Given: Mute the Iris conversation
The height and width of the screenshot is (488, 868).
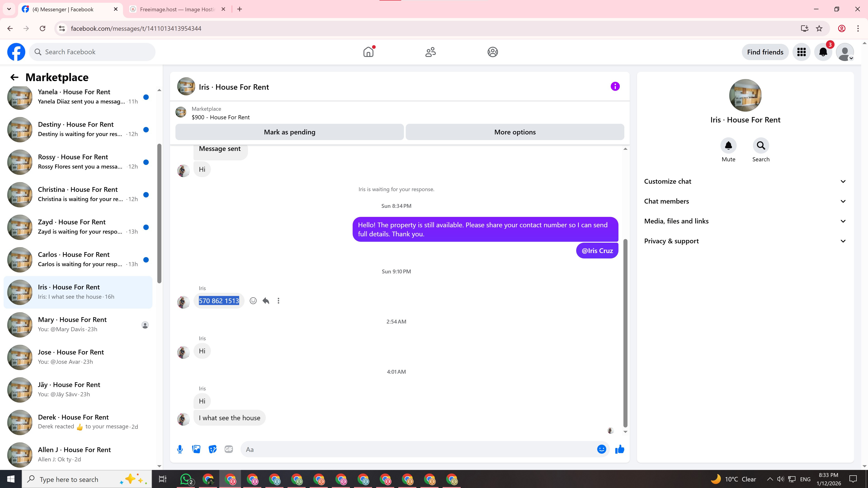Looking at the screenshot, I should [x=728, y=145].
